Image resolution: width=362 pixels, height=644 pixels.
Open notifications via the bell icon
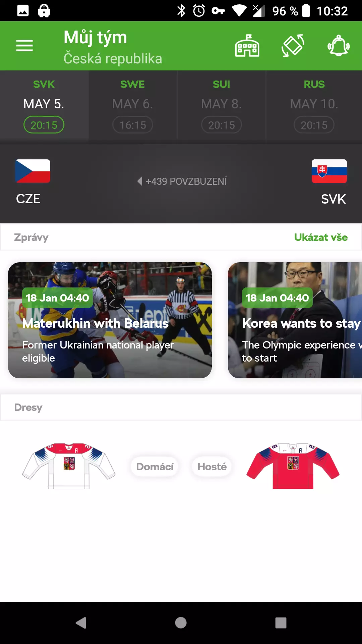pos(339,46)
